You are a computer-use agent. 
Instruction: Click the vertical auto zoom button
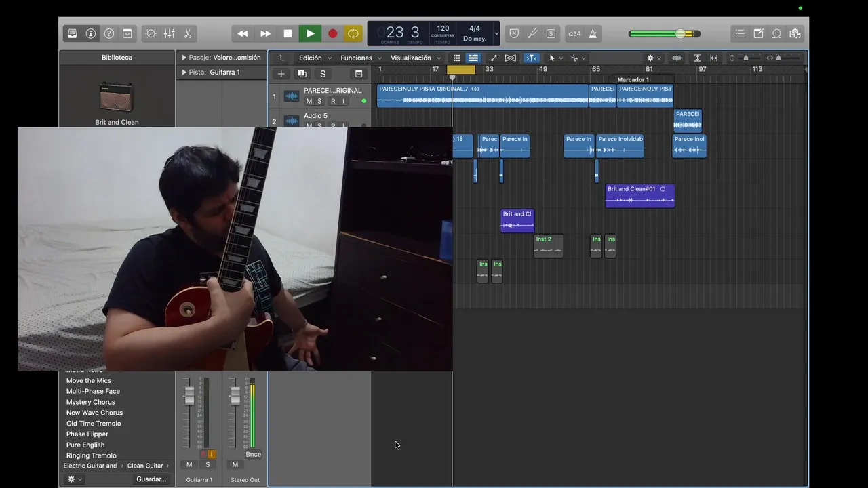[697, 58]
